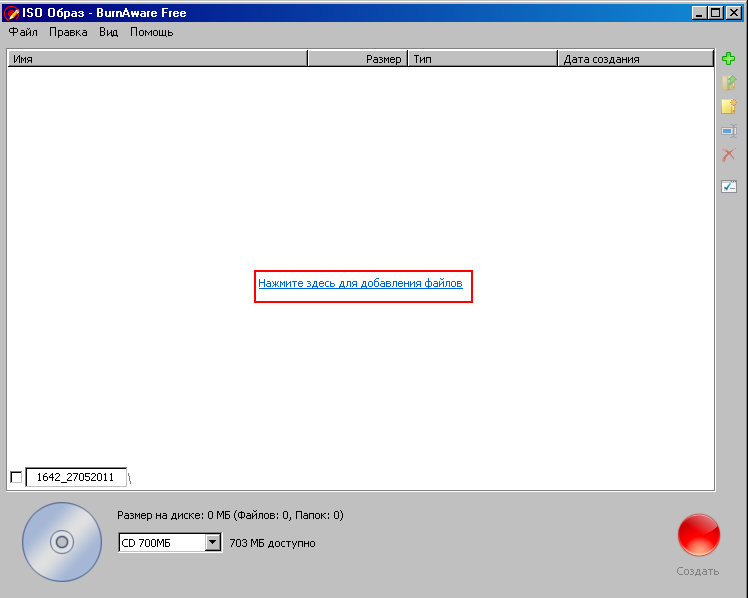Open the Правка menu

[x=68, y=32]
